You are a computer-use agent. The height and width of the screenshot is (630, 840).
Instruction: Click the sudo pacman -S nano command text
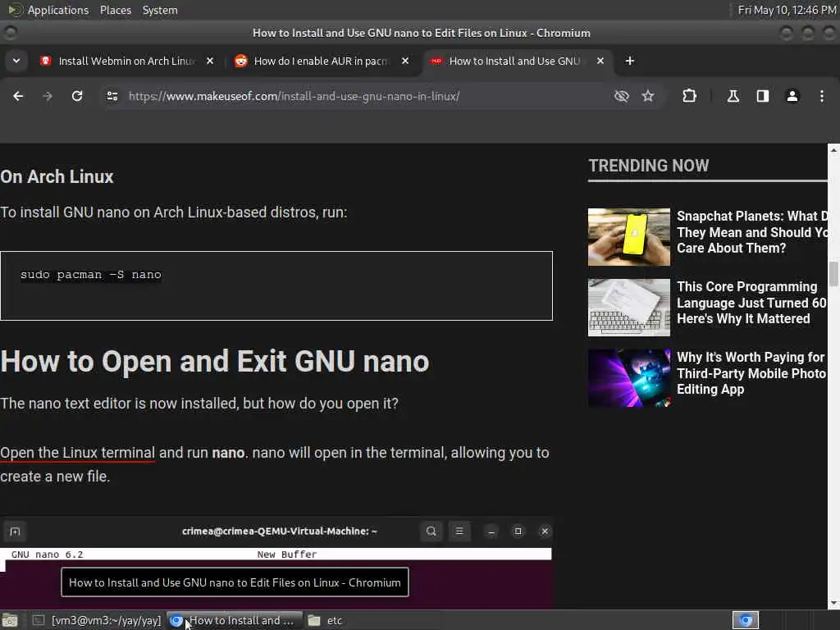pos(90,275)
